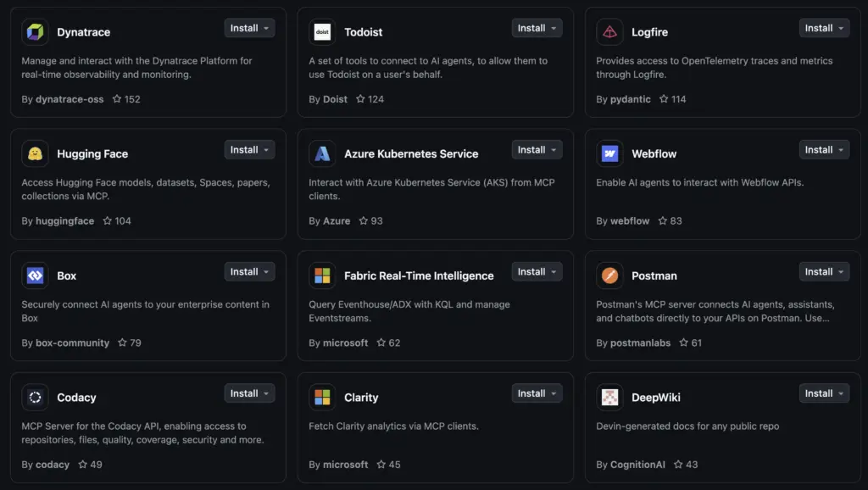Click the star count on Todoist card

pos(376,99)
